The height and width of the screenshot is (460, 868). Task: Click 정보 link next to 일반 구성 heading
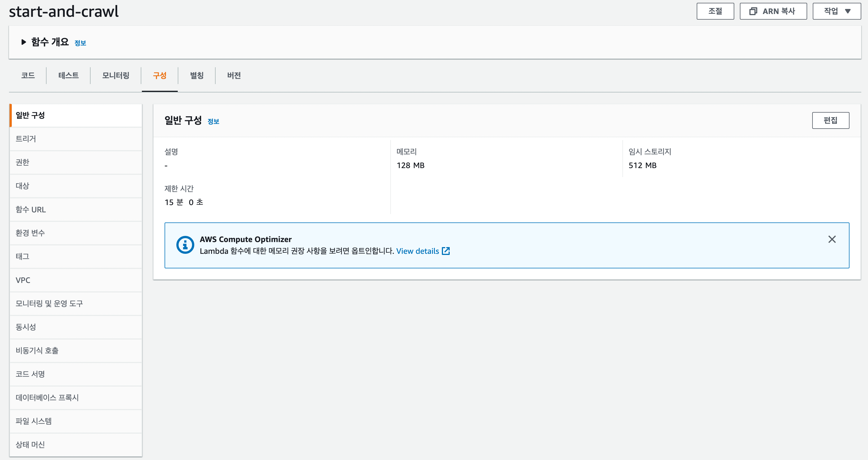coord(213,122)
